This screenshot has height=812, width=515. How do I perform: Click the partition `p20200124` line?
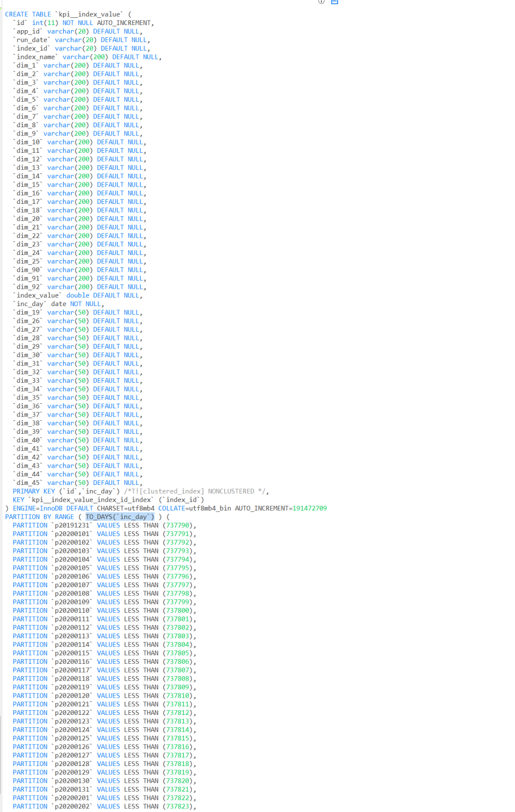click(104, 730)
